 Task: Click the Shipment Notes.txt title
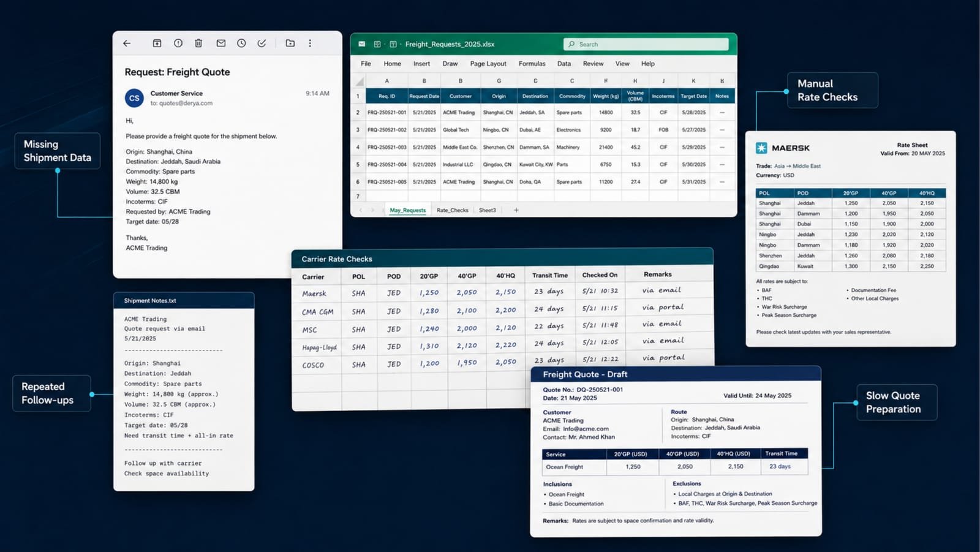(x=150, y=301)
